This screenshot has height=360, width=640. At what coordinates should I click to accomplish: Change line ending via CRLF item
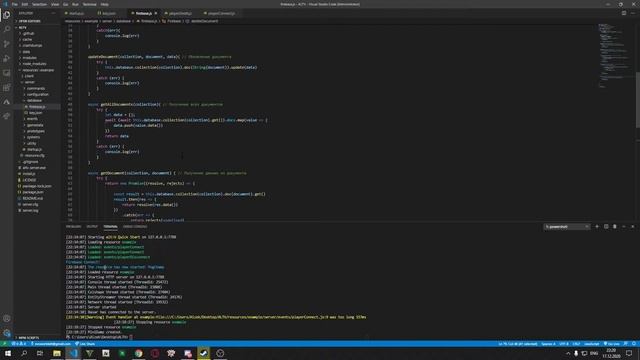576,344
